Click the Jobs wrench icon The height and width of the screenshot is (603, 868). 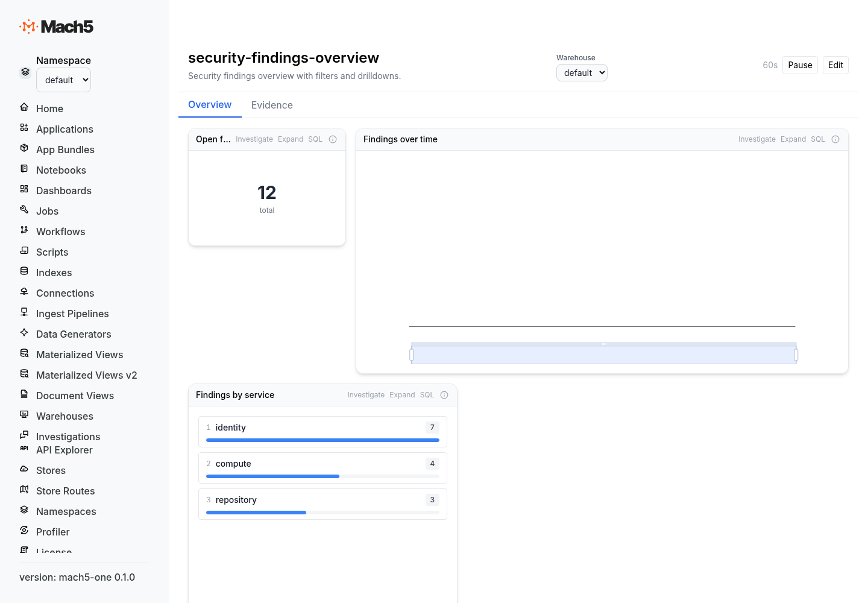tap(24, 210)
